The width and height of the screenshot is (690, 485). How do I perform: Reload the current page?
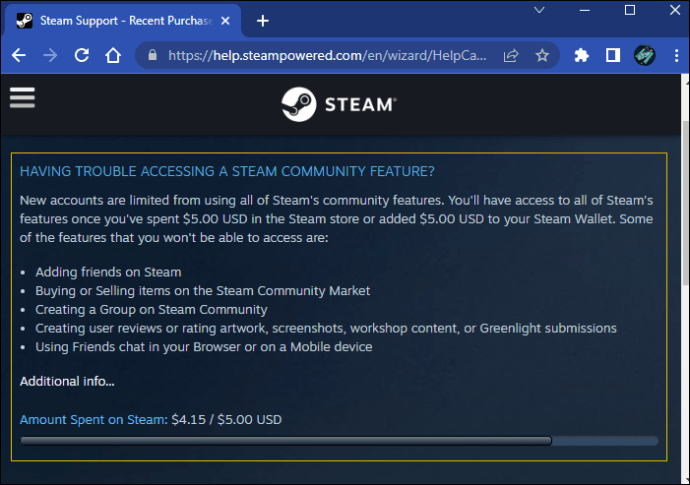coord(82,55)
